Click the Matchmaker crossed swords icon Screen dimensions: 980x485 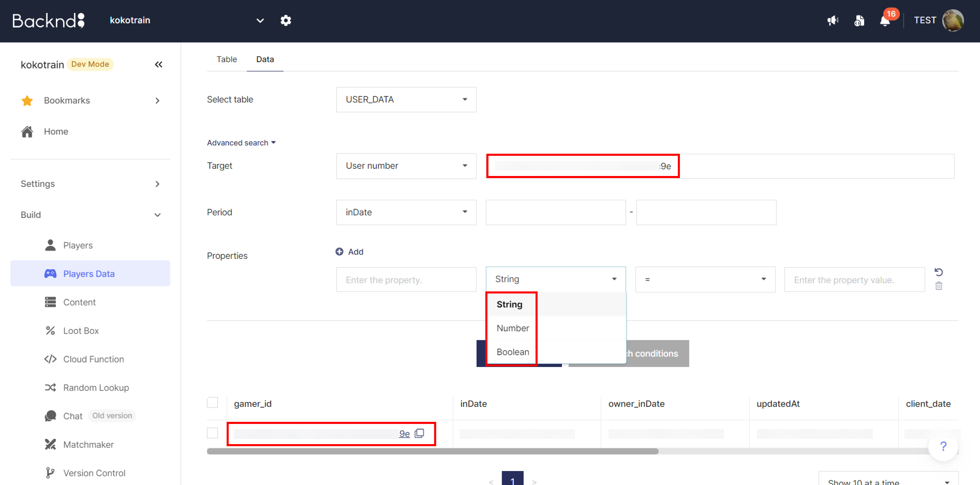[x=50, y=444]
